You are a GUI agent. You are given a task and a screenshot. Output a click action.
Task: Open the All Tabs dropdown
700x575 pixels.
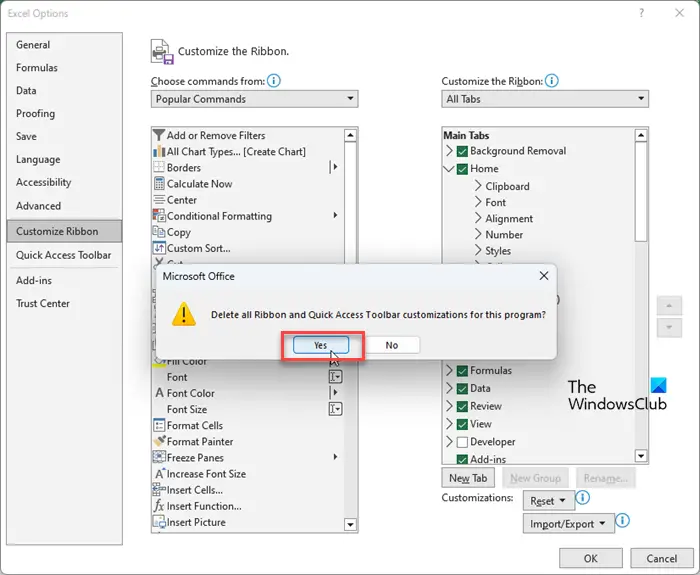pyautogui.click(x=545, y=99)
